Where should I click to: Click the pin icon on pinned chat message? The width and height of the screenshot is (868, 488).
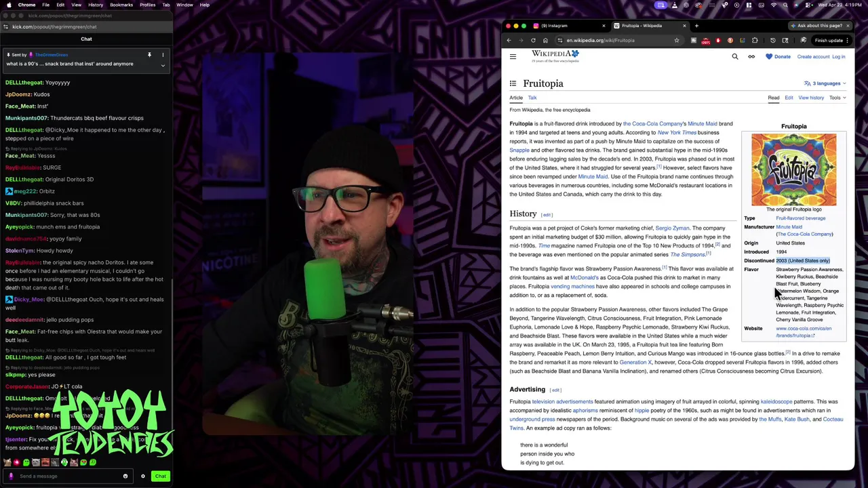(x=149, y=54)
